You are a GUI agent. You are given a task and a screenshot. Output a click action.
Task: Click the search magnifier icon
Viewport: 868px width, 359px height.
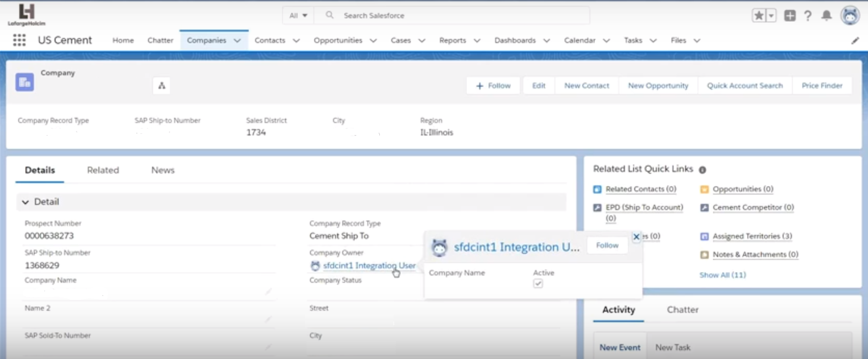tap(329, 15)
